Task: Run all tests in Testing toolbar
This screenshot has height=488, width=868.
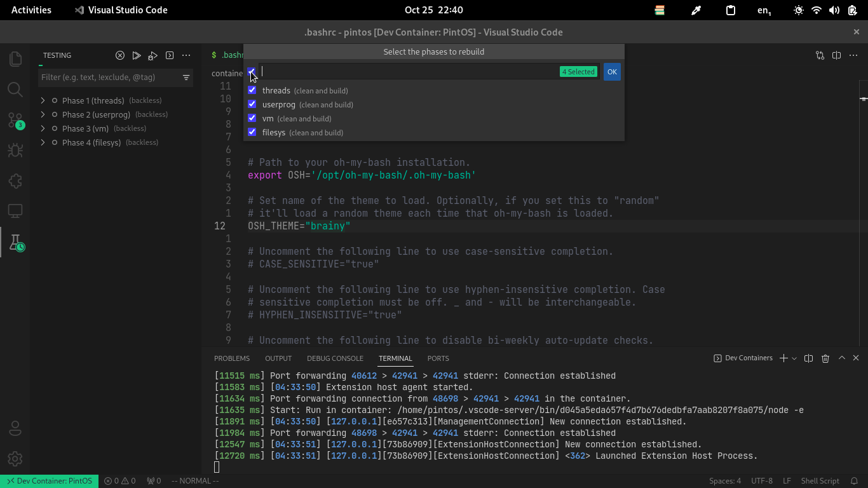Action: 137,55
